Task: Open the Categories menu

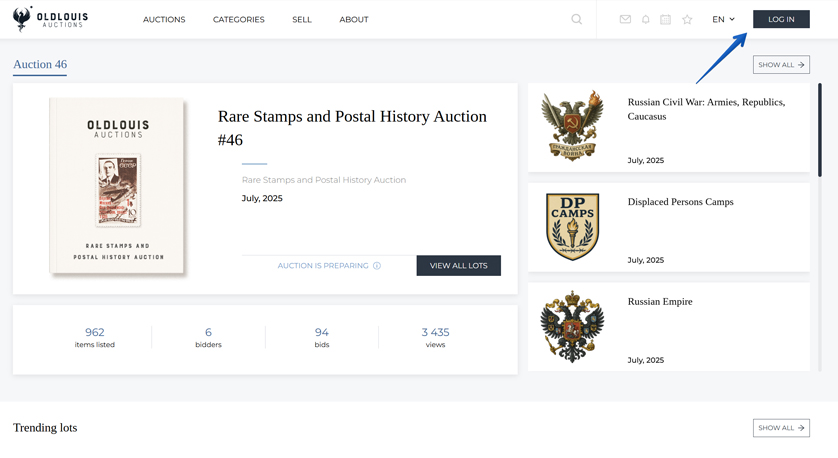Action: click(x=238, y=20)
